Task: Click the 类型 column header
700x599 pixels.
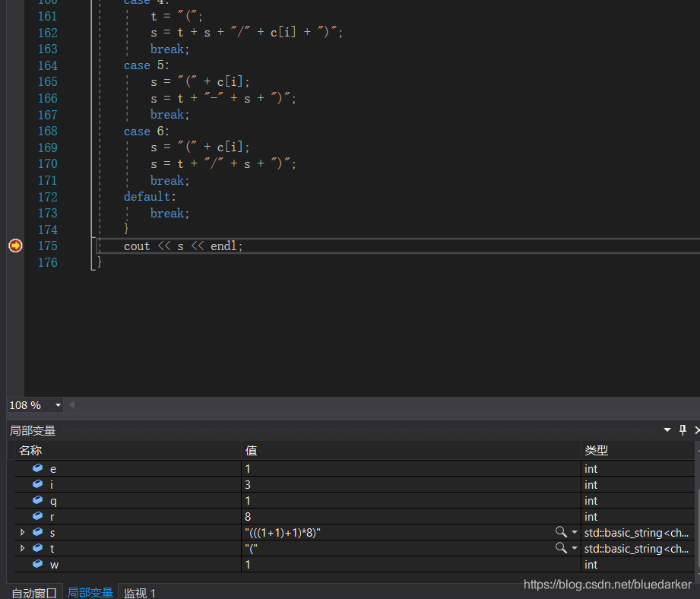Action: tap(638, 450)
